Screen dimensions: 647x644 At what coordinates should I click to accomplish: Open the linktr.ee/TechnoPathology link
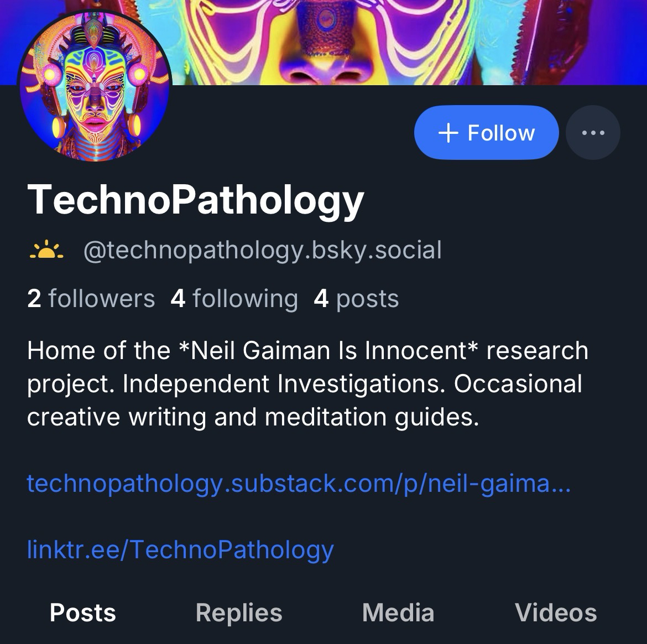[x=180, y=549]
